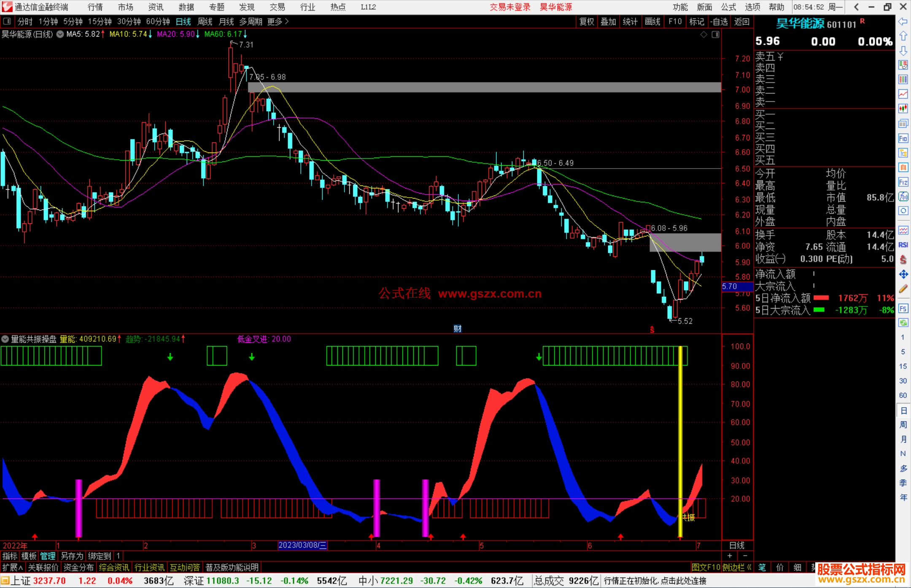
Task: Click 行情正在初始化,点击此处连接 status link
Action: (655, 581)
